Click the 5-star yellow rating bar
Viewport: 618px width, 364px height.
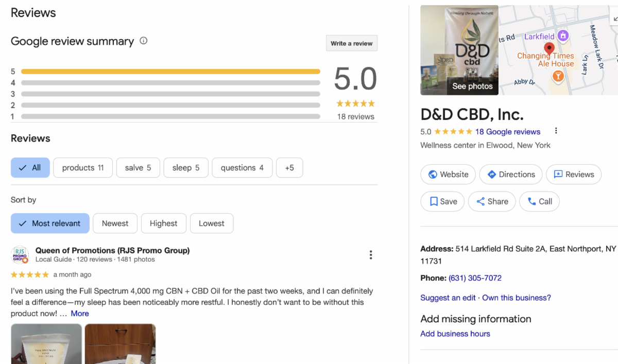point(170,72)
